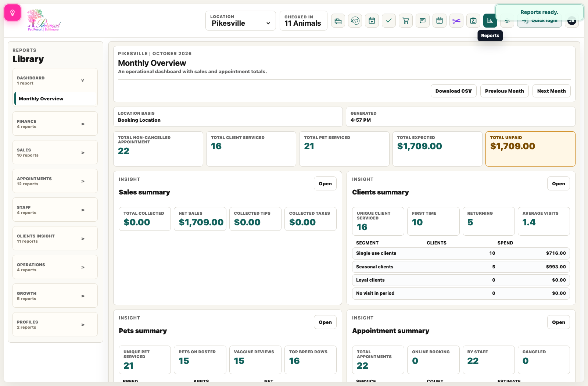Open the clipboard checklist icon
The width and height of the screenshot is (588, 386).
[x=473, y=21]
